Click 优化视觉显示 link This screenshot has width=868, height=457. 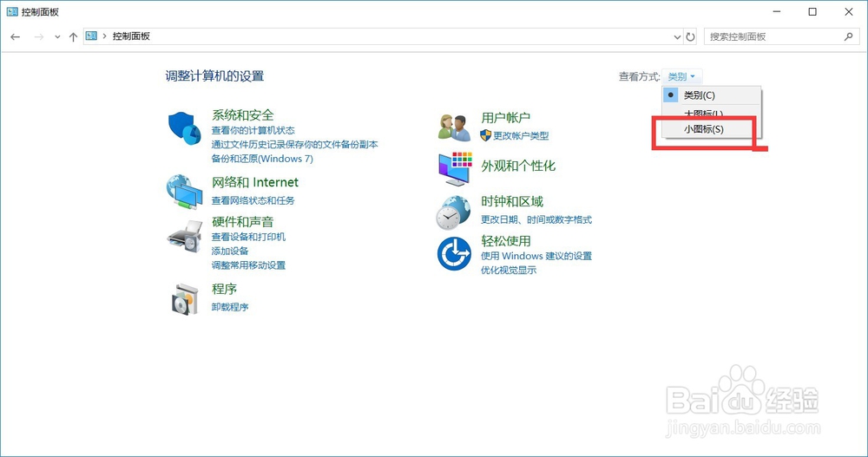click(x=508, y=270)
